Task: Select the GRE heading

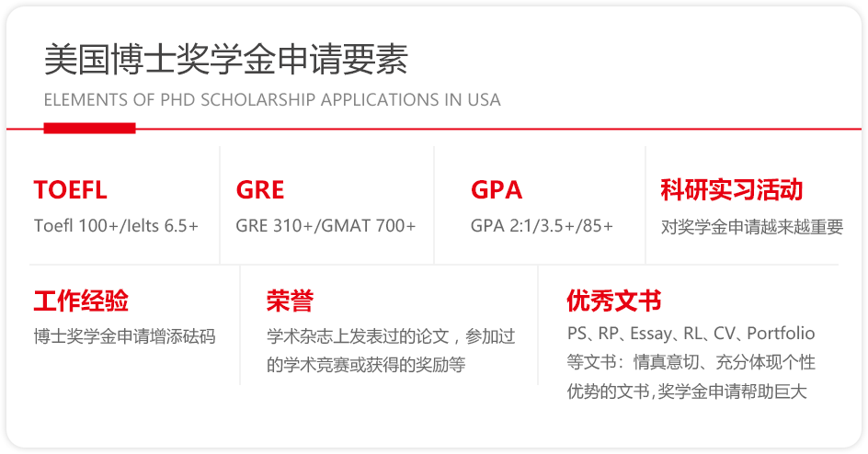Action: point(260,190)
